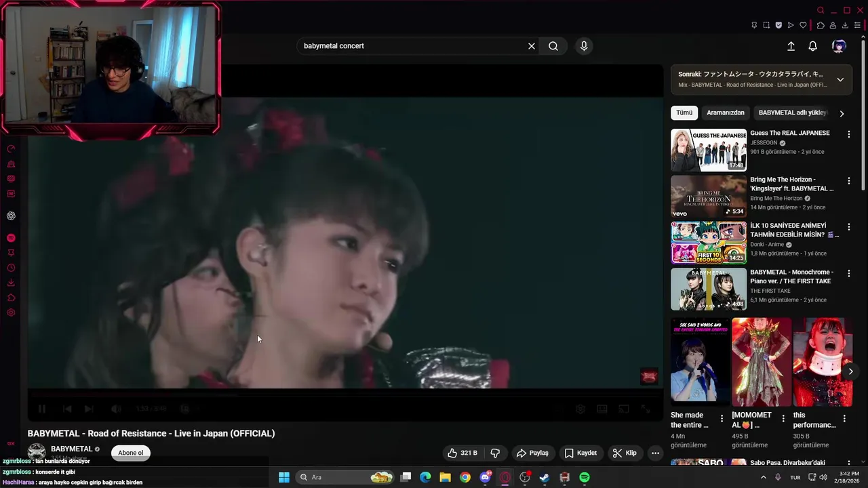This screenshot has height=488, width=868.
Task: Open the YouTube notifications bell
Action: [812, 46]
